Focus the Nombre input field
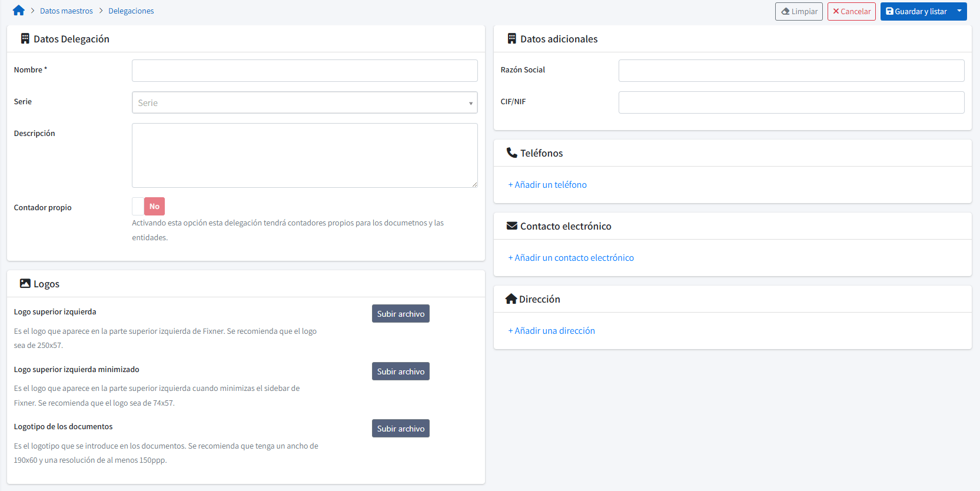980x491 pixels. point(304,71)
